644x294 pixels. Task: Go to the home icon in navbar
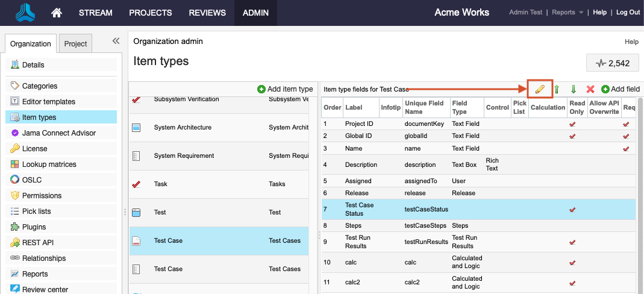(x=57, y=13)
